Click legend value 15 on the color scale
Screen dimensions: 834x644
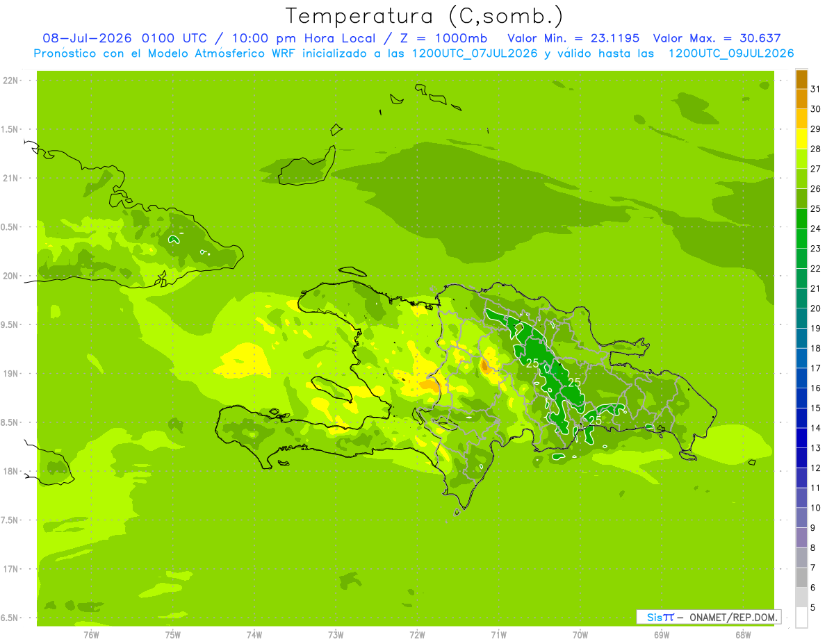(x=815, y=408)
